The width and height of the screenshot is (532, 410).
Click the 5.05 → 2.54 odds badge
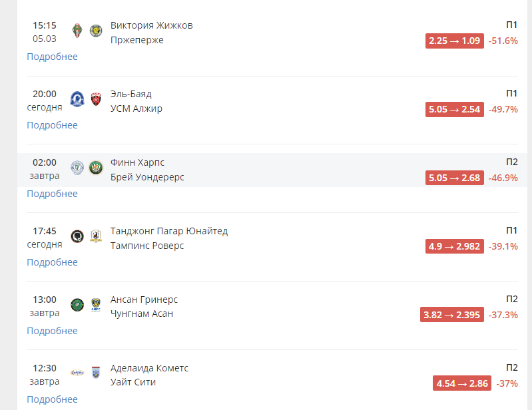pos(454,109)
